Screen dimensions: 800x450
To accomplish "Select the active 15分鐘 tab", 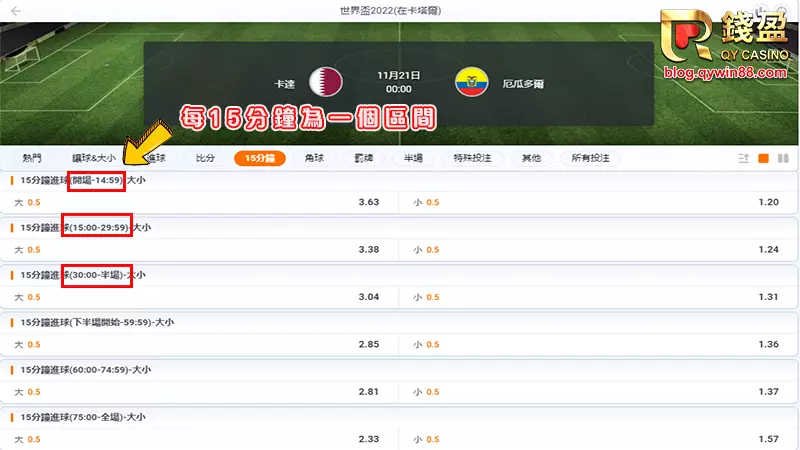I will (x=260, y=158).
